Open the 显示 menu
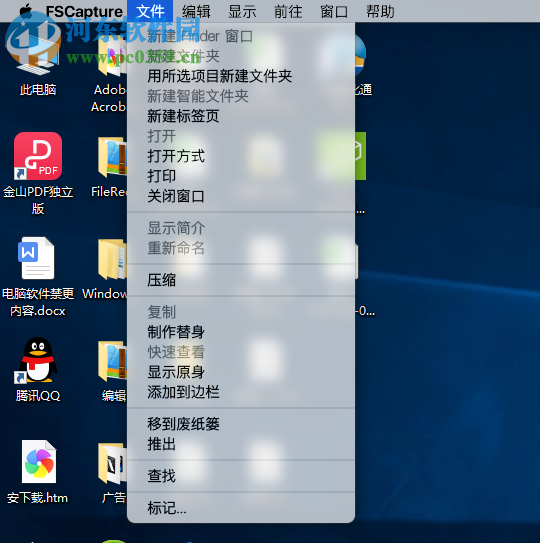 coord(242,11)
